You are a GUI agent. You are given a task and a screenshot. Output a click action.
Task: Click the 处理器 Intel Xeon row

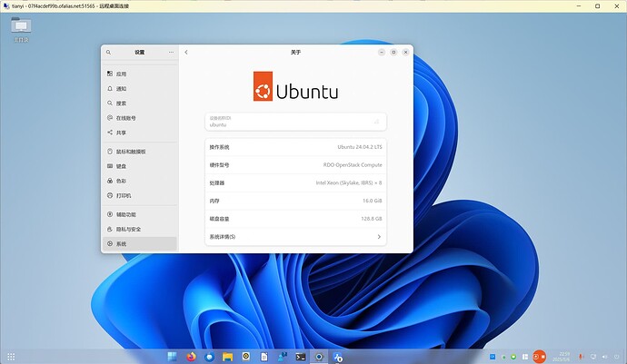point(295,182)
